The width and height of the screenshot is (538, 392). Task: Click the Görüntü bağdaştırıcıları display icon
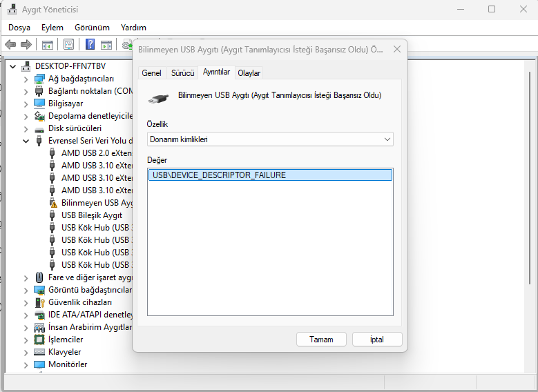[39, 290]
